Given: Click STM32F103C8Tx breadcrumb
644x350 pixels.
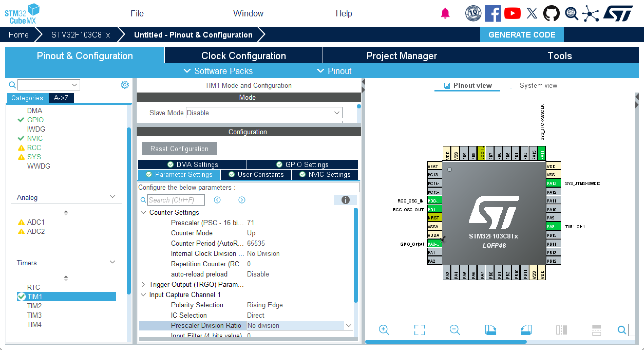Looking at the screenshot, I should tap(81, 35).
